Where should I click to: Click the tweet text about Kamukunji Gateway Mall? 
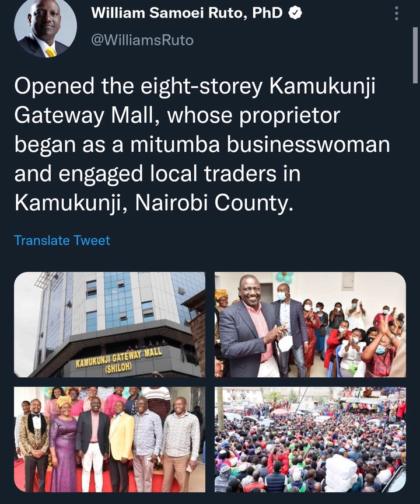coord(202,144)
